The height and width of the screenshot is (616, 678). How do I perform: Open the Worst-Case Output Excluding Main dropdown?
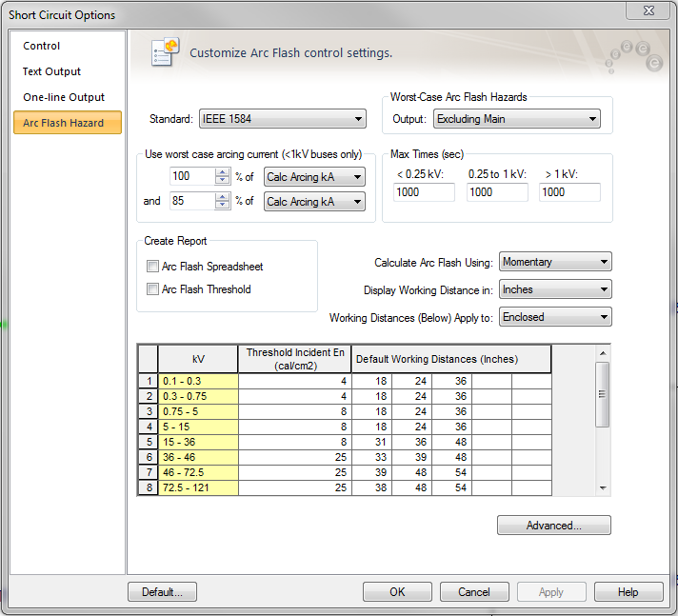(x=517, y=119)
